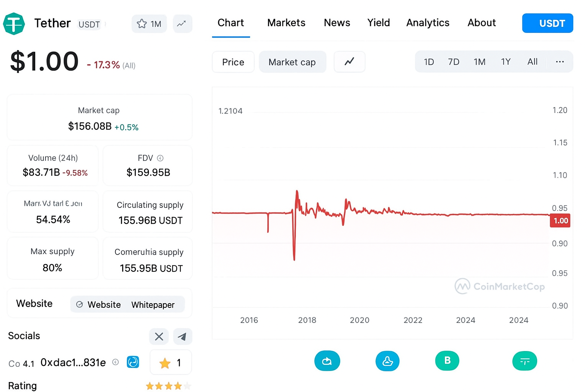Click the -17.3% (All) price change
The image size is (588, 392).
tap(111, 65)
